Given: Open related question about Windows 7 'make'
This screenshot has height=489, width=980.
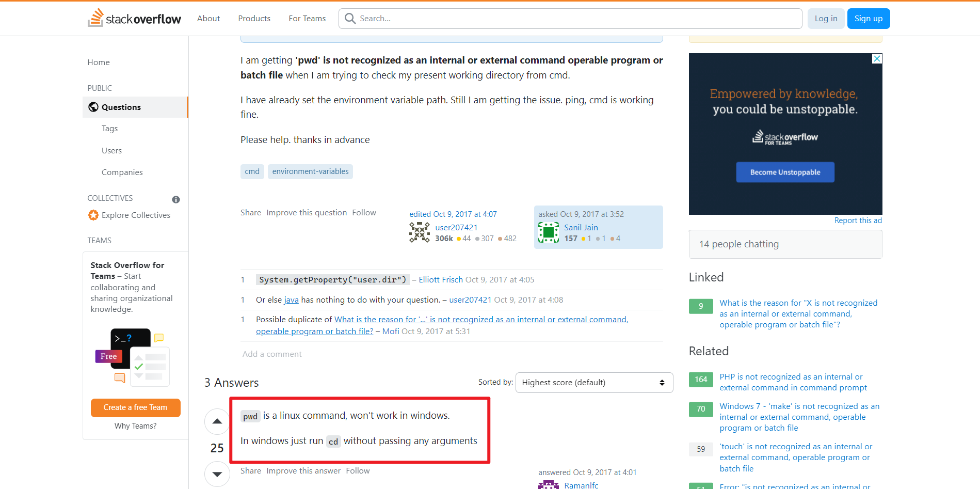Looking at the screenshot, I should point(799,417).
